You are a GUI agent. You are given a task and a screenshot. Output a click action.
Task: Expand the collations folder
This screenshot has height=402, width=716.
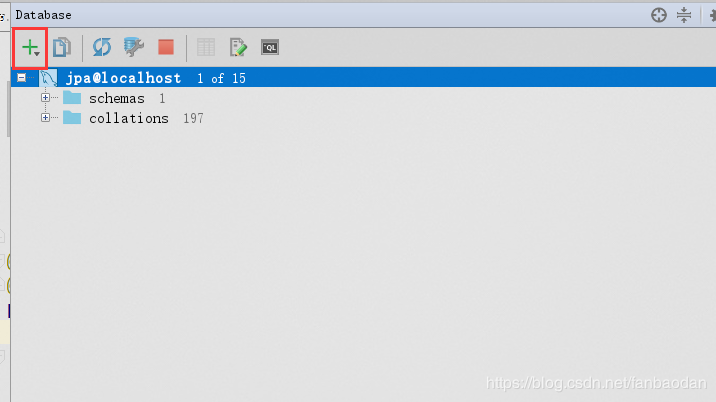[x=45, y=117]
